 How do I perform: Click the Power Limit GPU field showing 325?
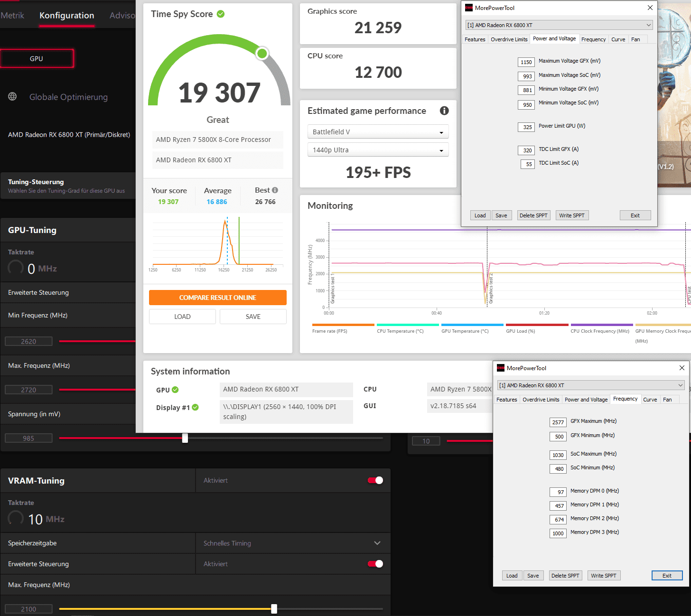[527, 127]
